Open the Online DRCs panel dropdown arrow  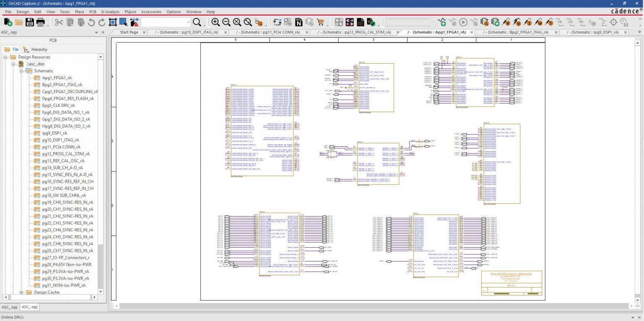tap(633, 317)
